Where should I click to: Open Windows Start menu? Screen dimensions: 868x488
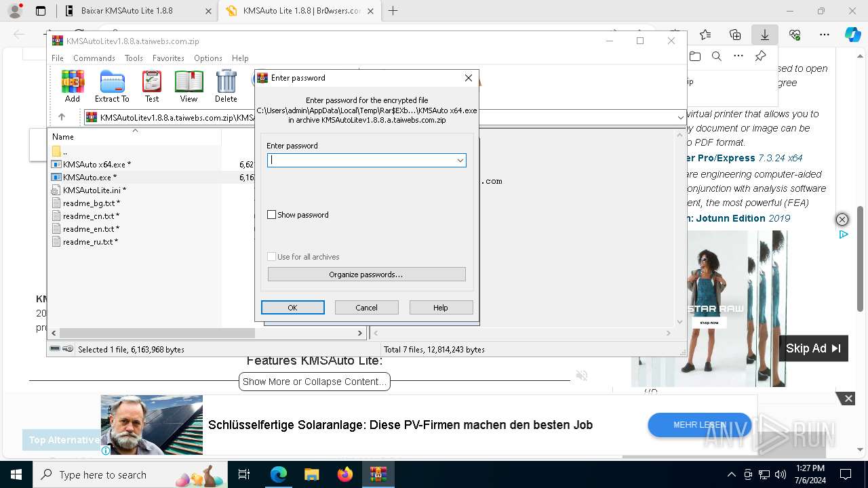click(x=16, y=474)
